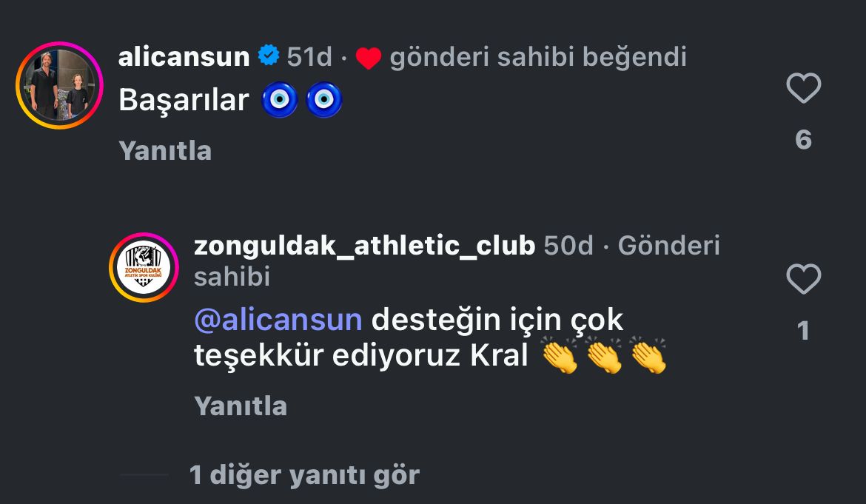This screenshot has height=504, width=866.
Task: Click the blue verified badge beside alicansun
Action: (x=269, y=56)
